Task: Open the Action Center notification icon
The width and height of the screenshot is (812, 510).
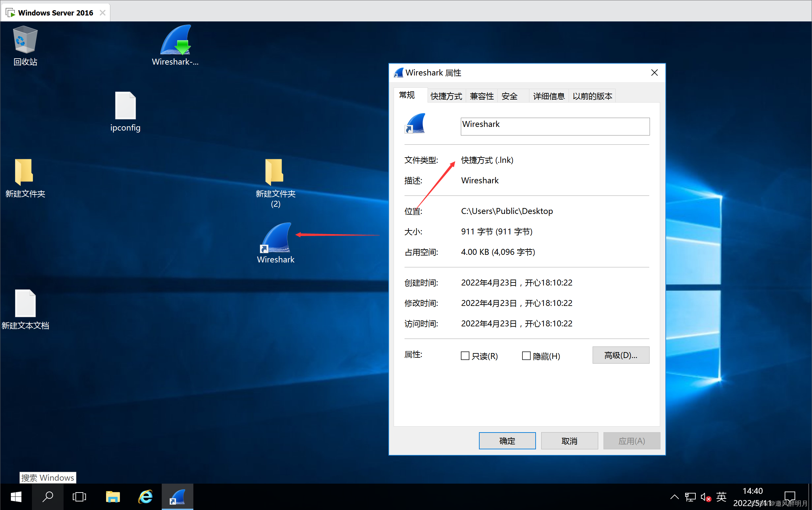Action: (x=790, y=497)
